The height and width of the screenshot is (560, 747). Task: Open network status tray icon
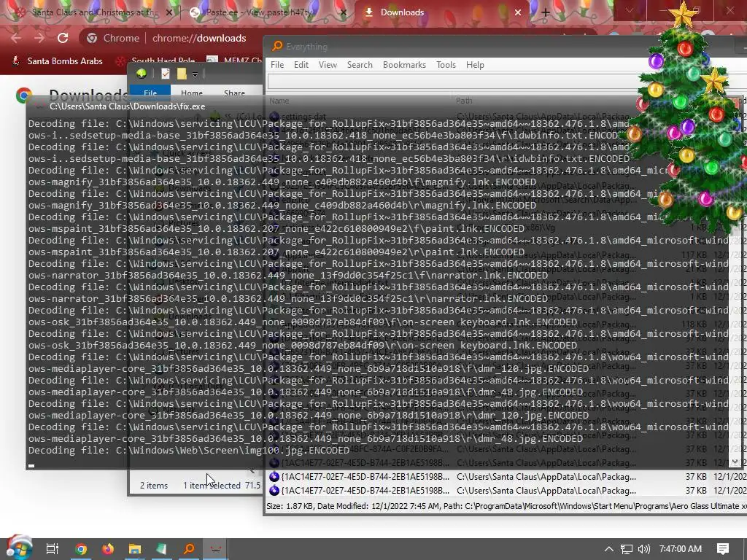[x=627, y=549]
